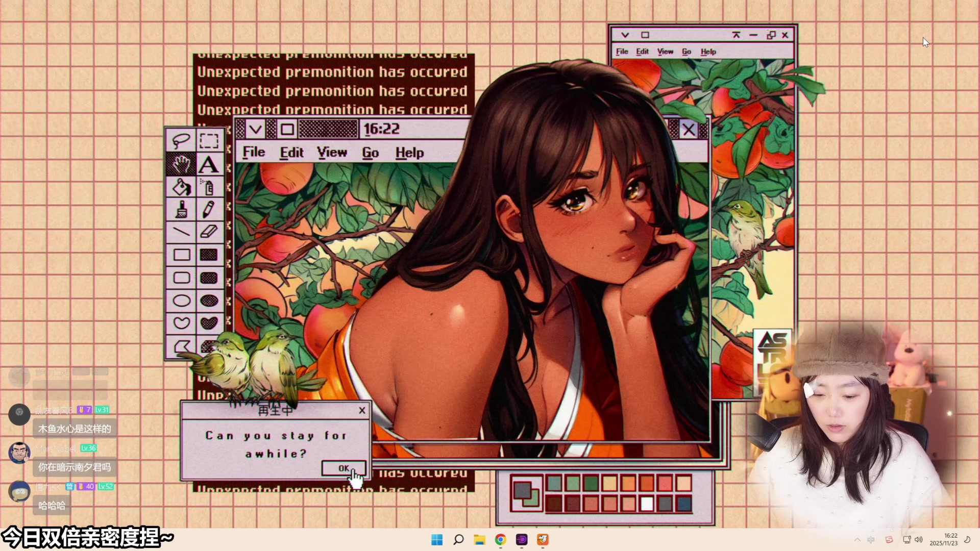This screenshot has height=551, width=980.
Task: Expand the system tray hidden icons arrow
Action: 857,540
